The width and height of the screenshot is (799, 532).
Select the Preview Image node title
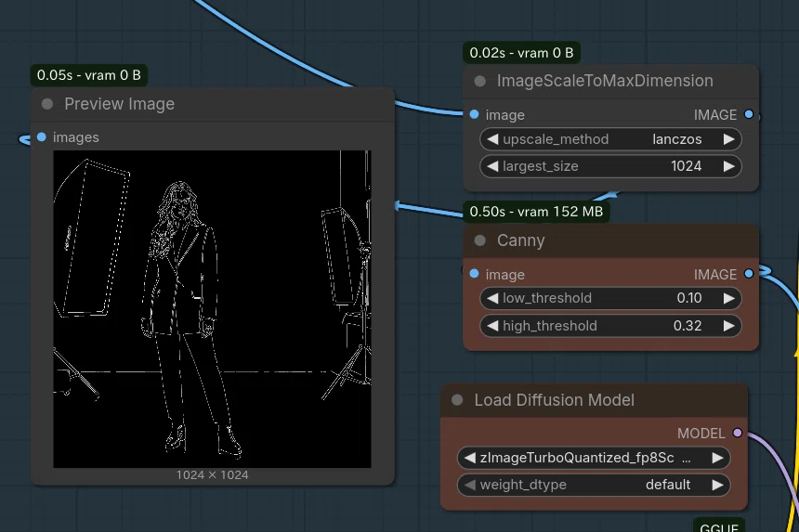pos(119,104)
